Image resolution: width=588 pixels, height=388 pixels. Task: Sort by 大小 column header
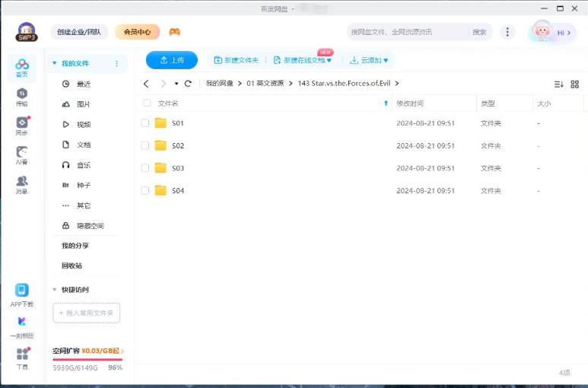pos(544,103)
